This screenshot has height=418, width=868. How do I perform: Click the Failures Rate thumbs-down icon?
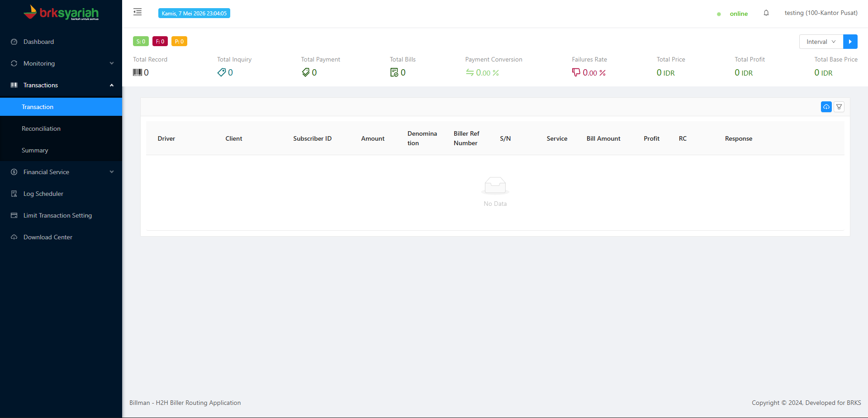(576, 72)
